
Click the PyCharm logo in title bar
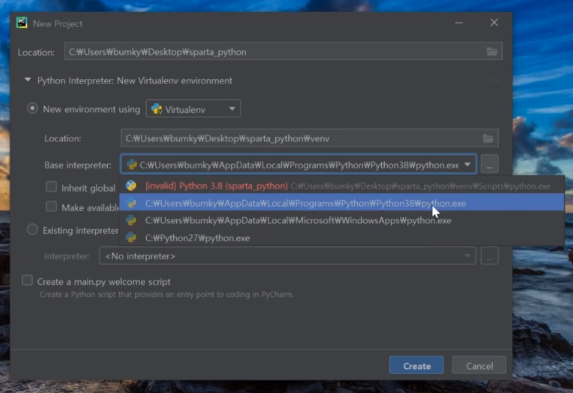coord(22,23)
